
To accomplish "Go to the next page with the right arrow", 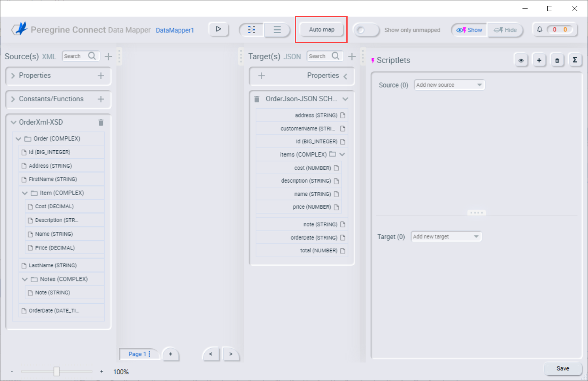I will [231, 354].
